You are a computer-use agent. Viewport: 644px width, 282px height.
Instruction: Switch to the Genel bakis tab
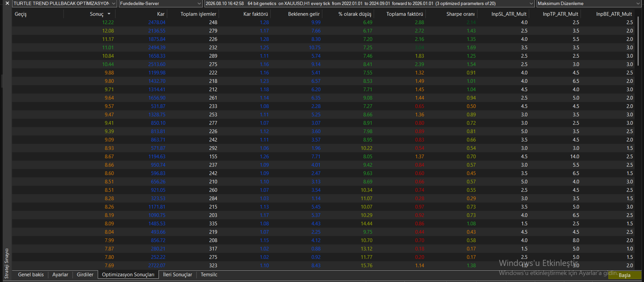[x=31, y=275]
